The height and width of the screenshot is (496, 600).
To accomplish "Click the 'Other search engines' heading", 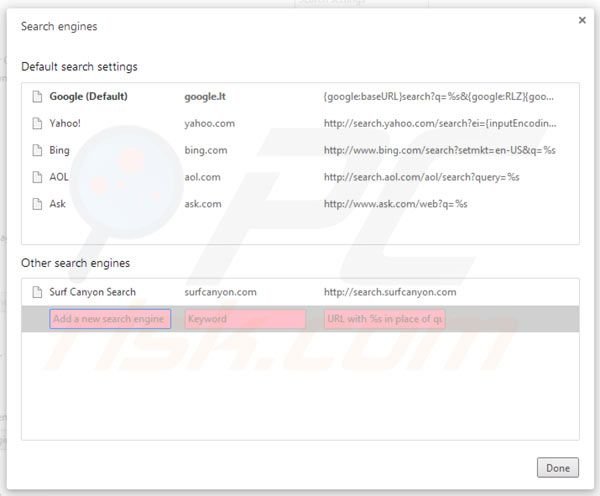I will point(75,263).
